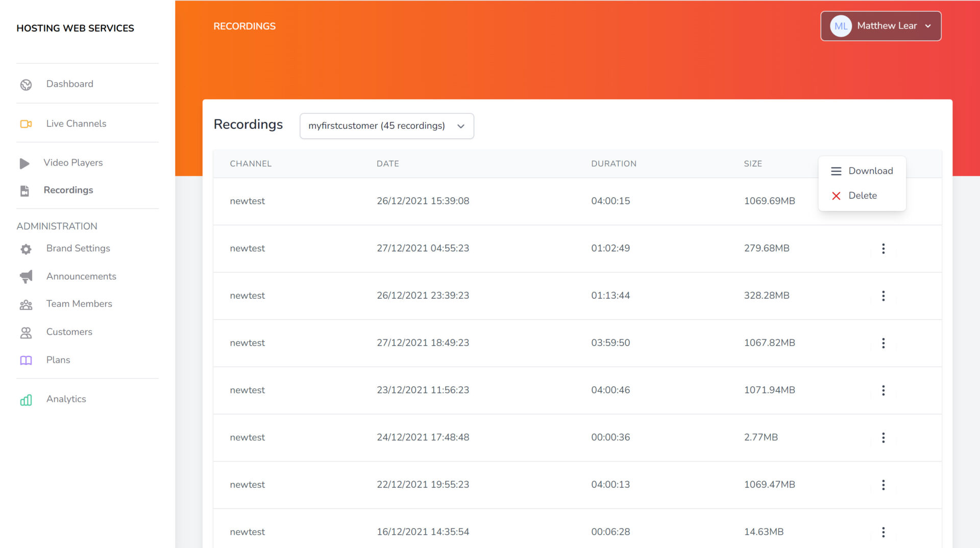Expand the myfirstcustomer recordings dropdown
Viewport: 980px width, 548px height.
coord(387,126)
